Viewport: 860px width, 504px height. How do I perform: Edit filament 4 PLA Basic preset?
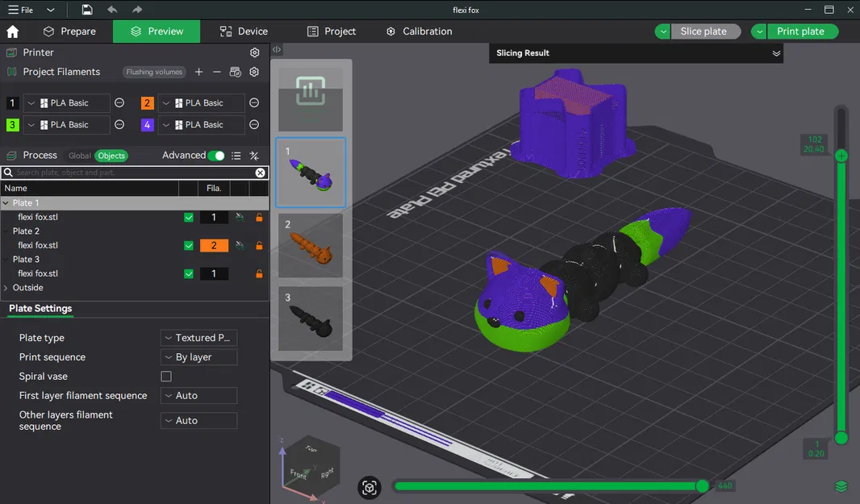click(x=254, y=124)
